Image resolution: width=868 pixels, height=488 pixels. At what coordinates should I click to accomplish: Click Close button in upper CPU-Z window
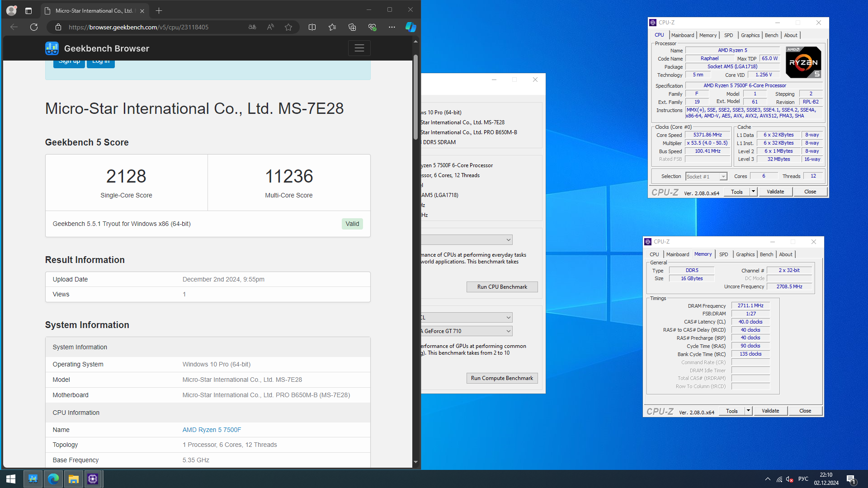(x=810, y=192)
